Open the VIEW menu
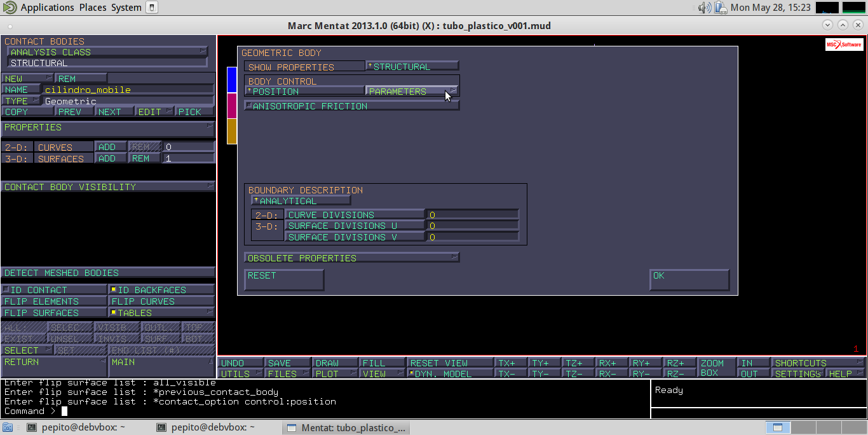The height and width of the screenshot is (435, 868). 382,374
